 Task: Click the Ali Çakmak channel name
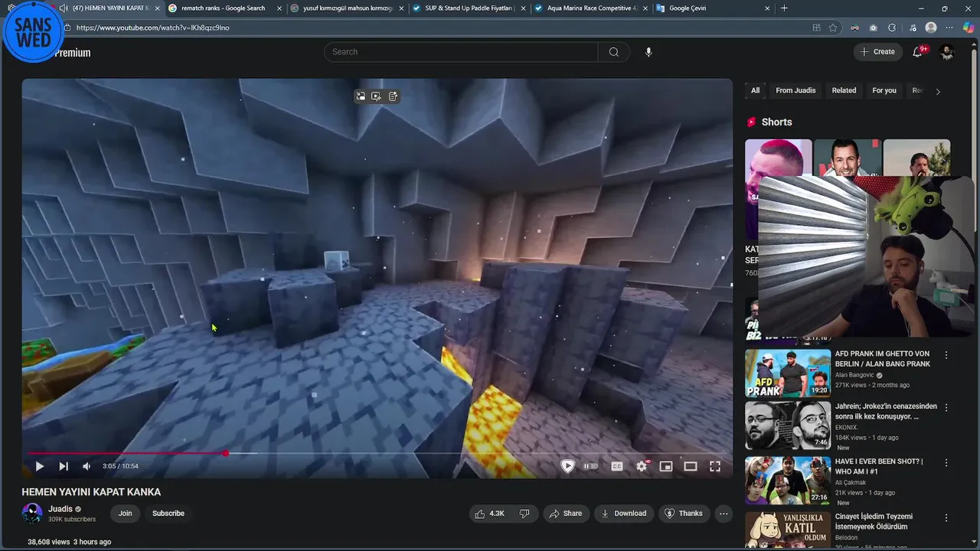tap(851, 483)
